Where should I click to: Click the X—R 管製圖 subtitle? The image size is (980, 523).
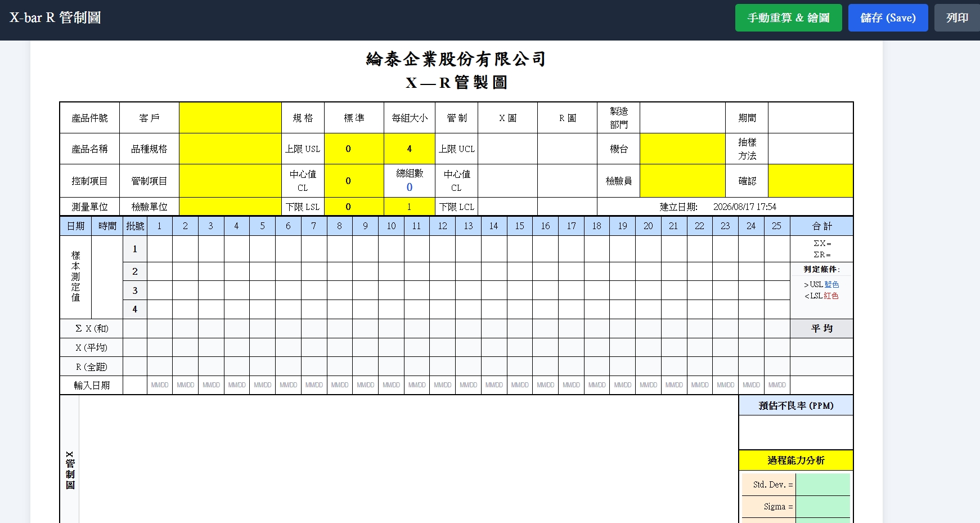tap(456, 82)
